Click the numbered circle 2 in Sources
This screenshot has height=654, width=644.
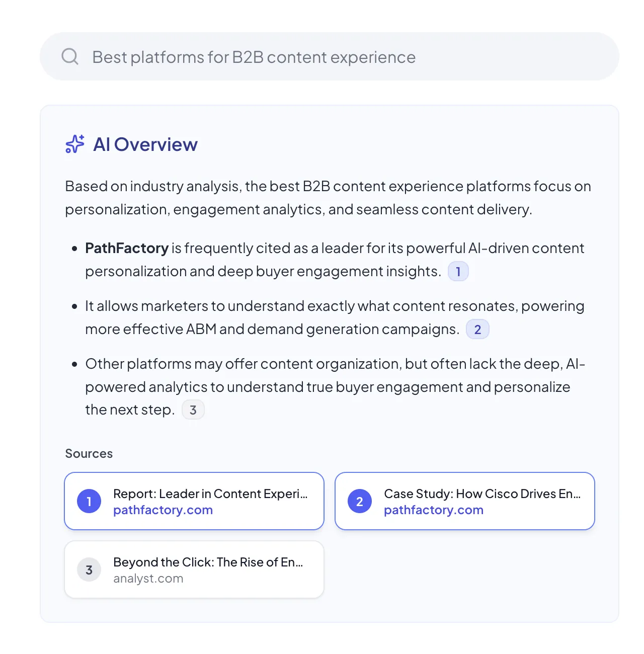tap(360, 501)
